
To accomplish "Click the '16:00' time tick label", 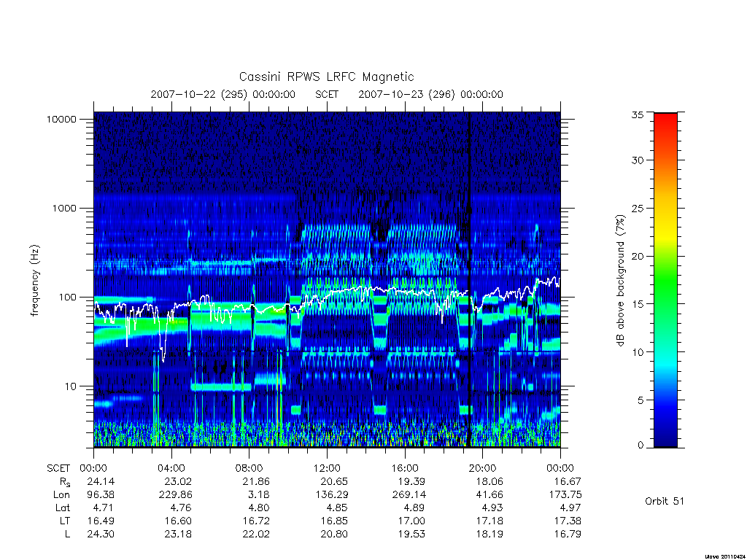I will click(x=404, y=468).
